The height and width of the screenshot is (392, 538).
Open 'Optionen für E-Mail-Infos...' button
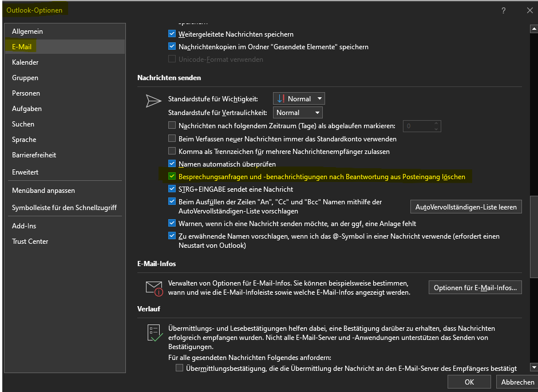(x=475, y=287)
